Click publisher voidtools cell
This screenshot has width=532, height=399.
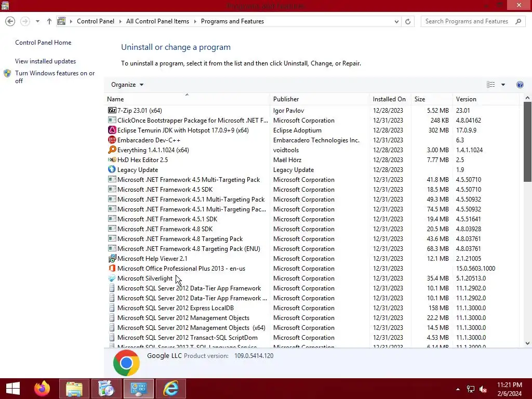tap(286, 150)
